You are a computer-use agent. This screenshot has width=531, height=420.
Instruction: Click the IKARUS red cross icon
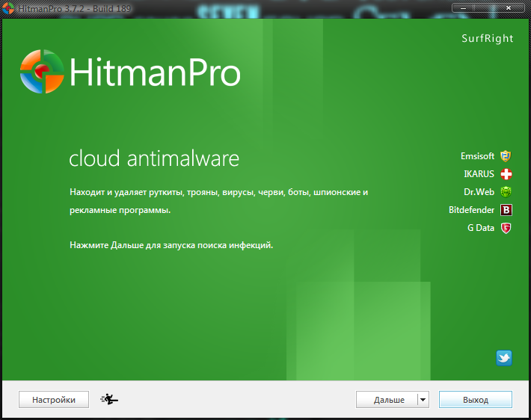click(506, 174)
